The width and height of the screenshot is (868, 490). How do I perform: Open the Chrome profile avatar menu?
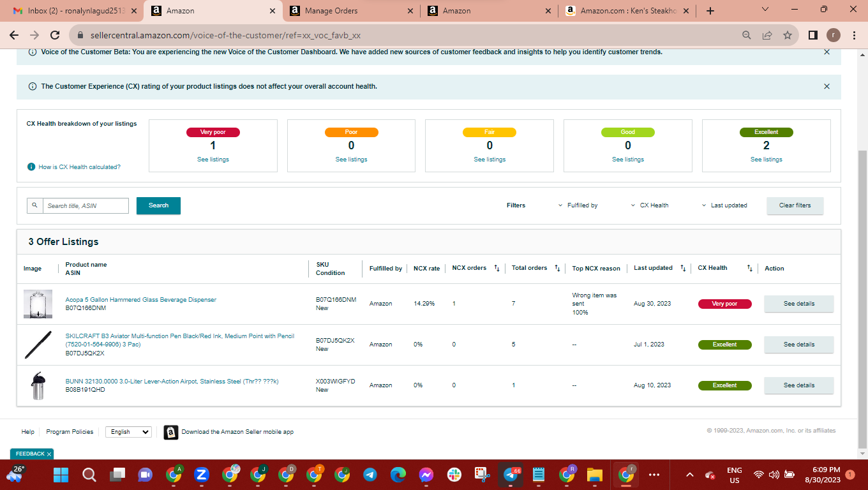click(x=834, y=35)
